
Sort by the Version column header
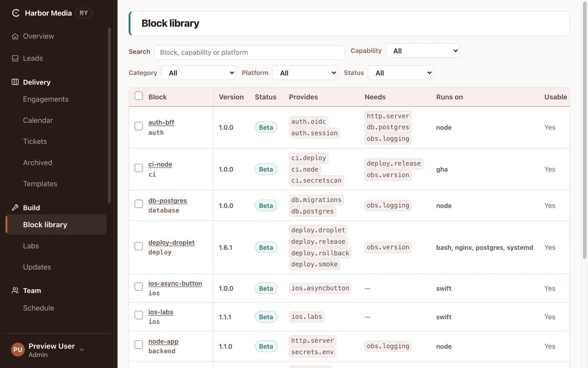[231, 97]
